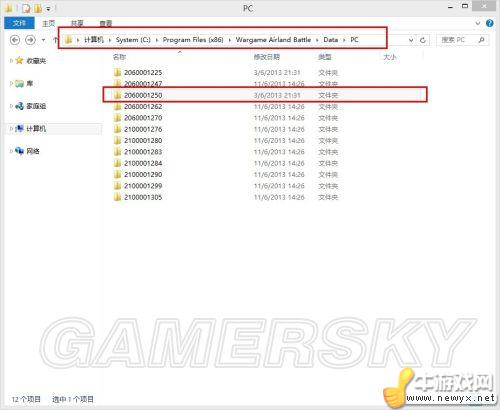
Task: Click the blue Help question mark icon
Action: coord(489,23)
